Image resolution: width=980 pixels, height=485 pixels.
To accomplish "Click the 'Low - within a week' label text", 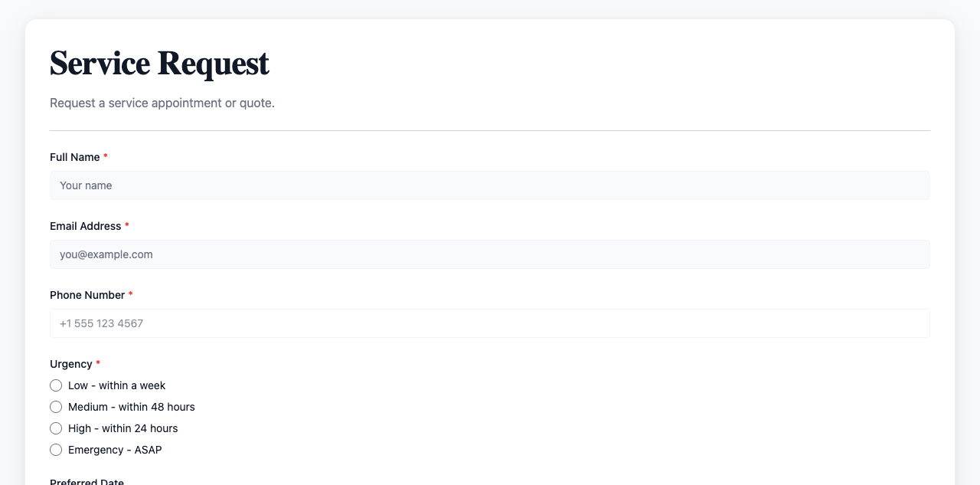I will pos(116,385).
